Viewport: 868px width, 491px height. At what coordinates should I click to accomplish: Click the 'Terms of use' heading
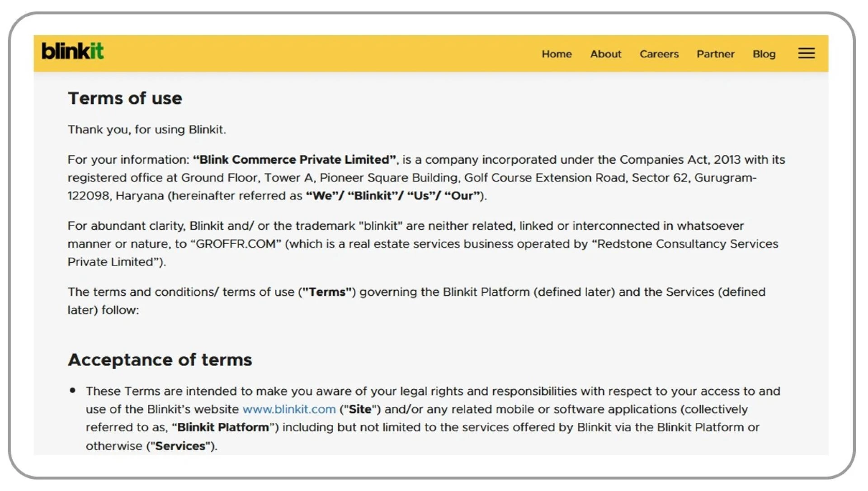[125, 98]
